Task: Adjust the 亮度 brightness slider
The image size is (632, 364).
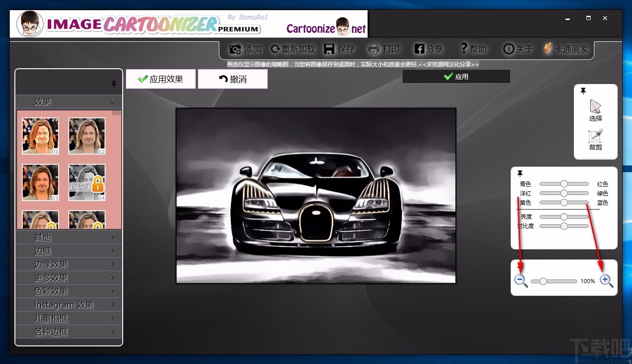Action: tap(564, 217)
